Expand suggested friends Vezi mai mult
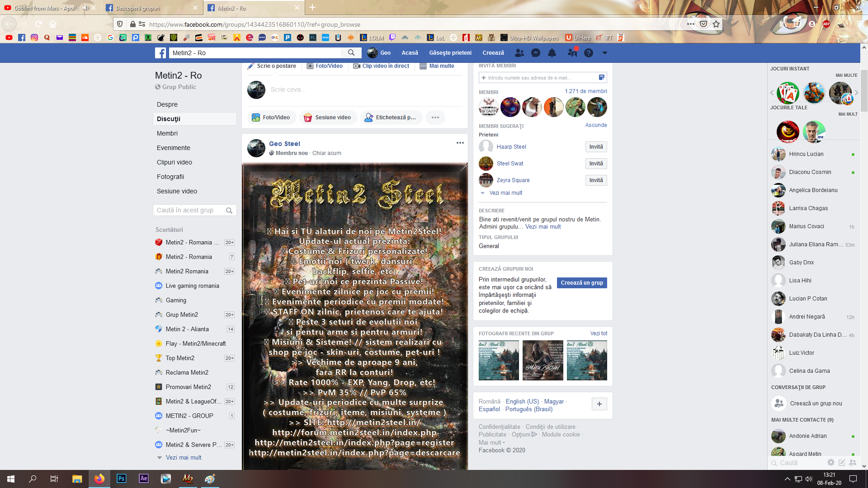 pyautogui.click(x=505, y=193)
